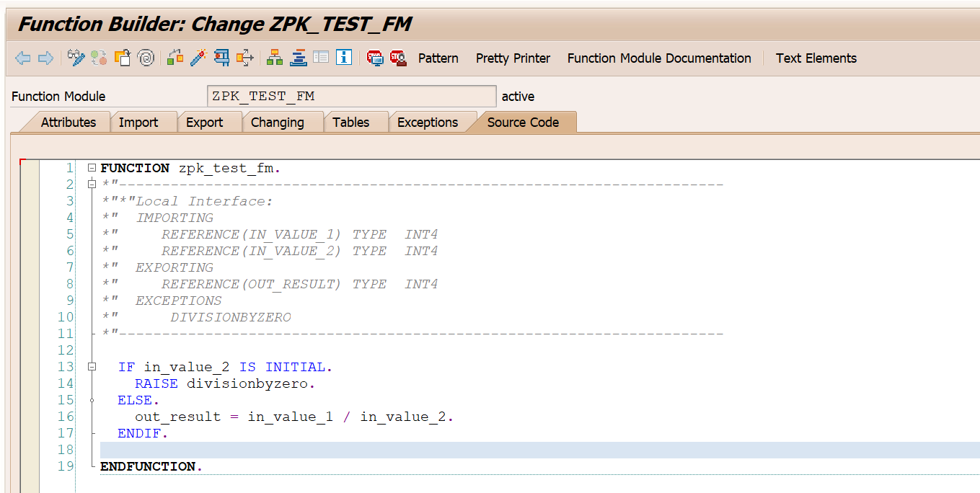Collapse the comment block at line 2

92,185
